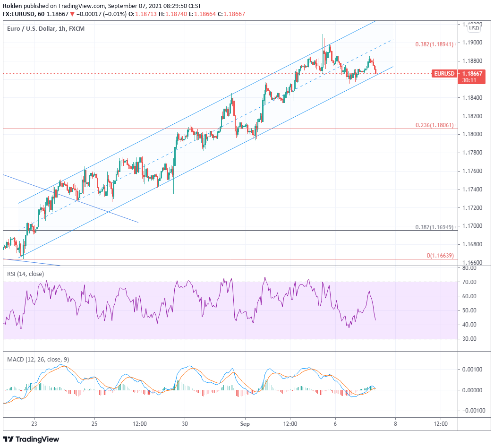Click the USD currency label on price axis
Screen dimensions: 494x448
[474, 28]
